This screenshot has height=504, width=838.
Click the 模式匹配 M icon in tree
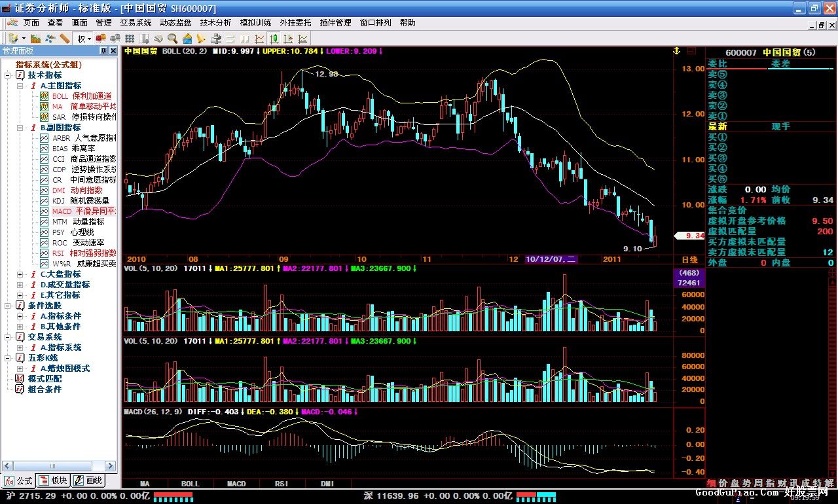[20, 378]
